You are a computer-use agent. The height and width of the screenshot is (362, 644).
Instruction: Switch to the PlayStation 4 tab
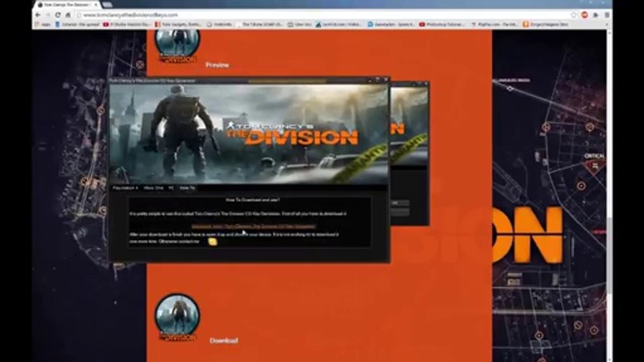coord(125,188)
